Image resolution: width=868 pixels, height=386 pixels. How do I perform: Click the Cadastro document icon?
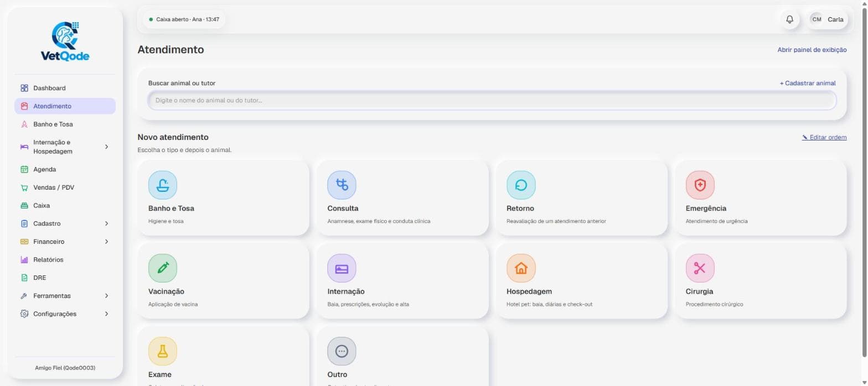click(x=24, y=223)
